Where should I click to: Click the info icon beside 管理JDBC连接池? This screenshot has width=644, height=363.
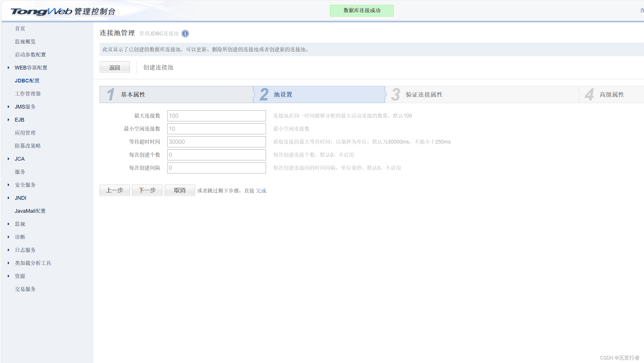pyautogui.click(x=185, y=34)
